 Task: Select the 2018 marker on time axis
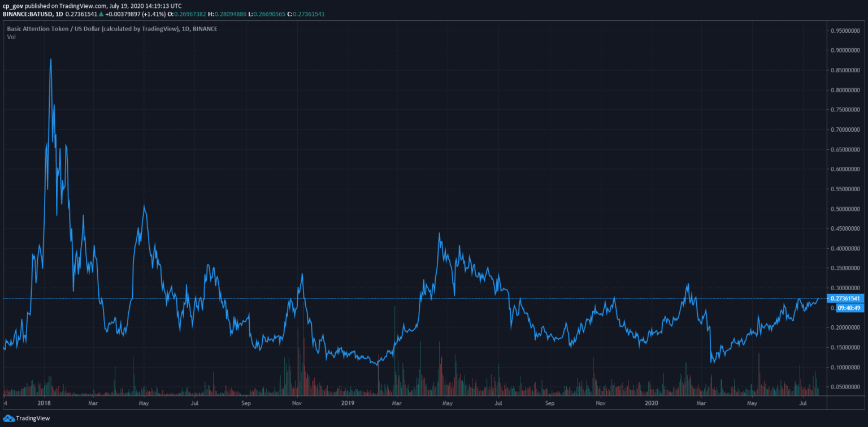tap(44, 403)
